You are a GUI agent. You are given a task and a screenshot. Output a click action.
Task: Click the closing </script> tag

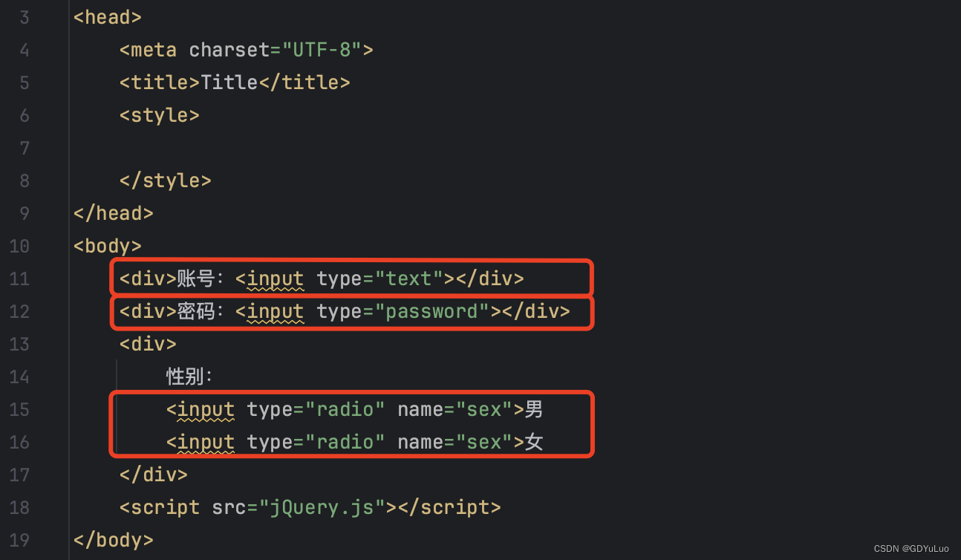click(449, 507)
